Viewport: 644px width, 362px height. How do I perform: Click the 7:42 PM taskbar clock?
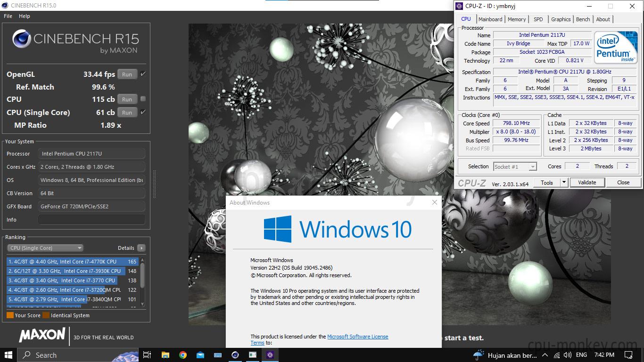coord(604,355)
